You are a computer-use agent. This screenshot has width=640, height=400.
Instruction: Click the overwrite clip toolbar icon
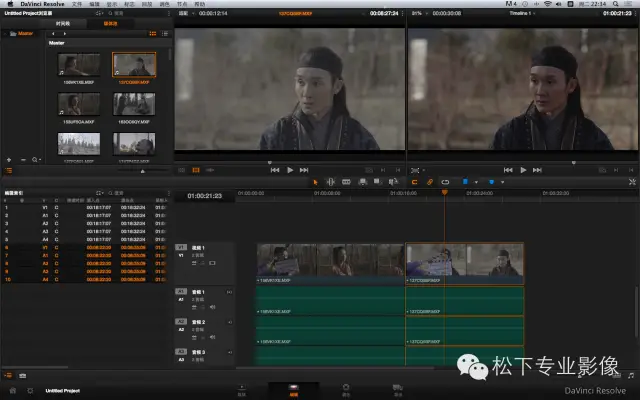pyautogui.click(x=377, y=182)
